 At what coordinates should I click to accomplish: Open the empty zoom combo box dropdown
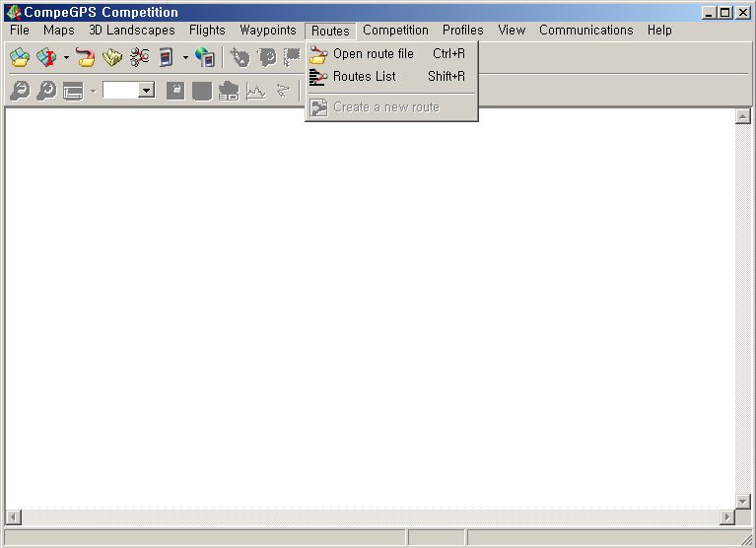(146, 90)
